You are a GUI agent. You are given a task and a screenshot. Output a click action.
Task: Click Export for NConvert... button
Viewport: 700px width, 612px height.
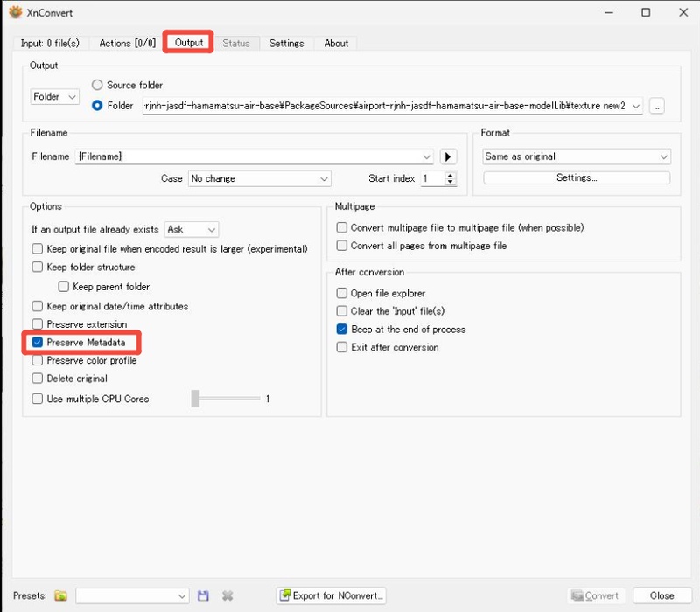tap(331, 595)
